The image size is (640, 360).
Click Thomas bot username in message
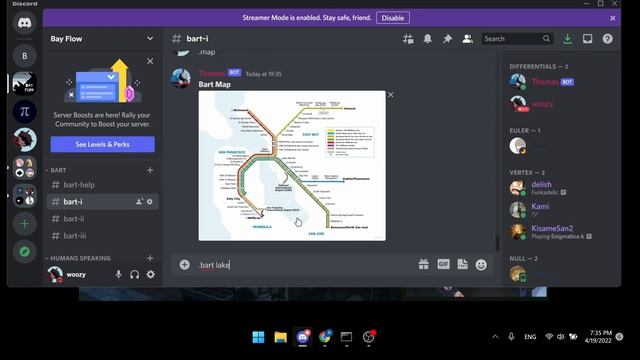[x=212, y=73]
